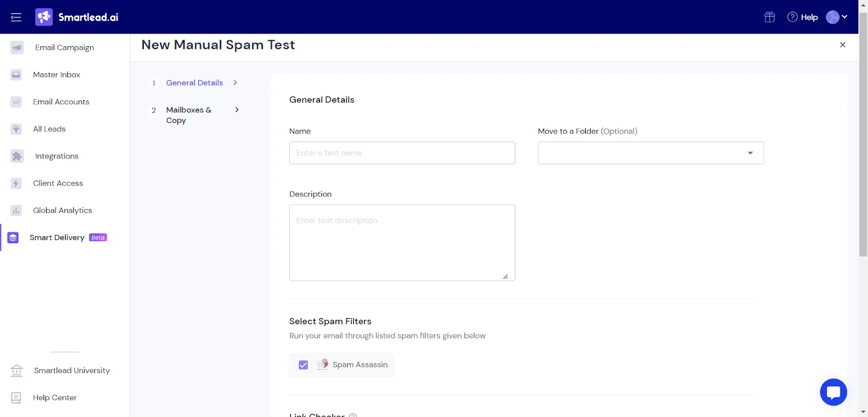Focus the test Name input field
The image size is (868, 417).
[x=402, y=153]
